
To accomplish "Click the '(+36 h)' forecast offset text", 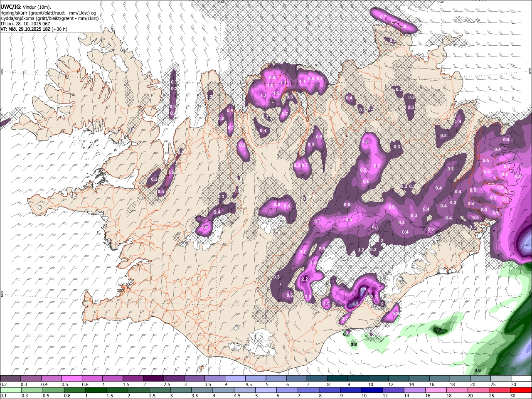I will click(x=59, y=29).
